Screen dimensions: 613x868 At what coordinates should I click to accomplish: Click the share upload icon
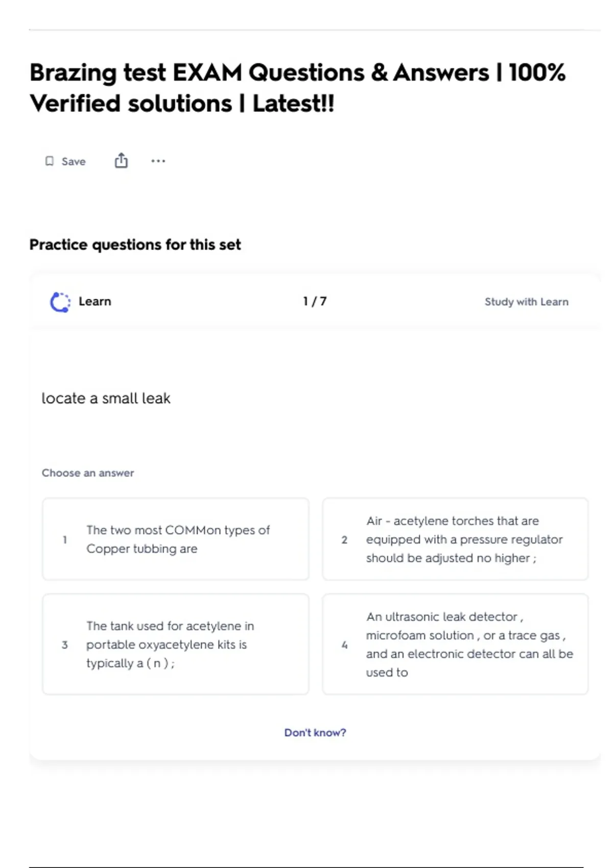pos(121,160)
